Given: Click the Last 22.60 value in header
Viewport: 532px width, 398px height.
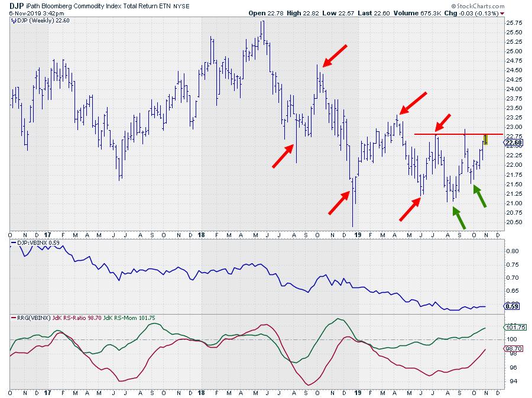Looking at the screenshot, I should click(374, 13).
